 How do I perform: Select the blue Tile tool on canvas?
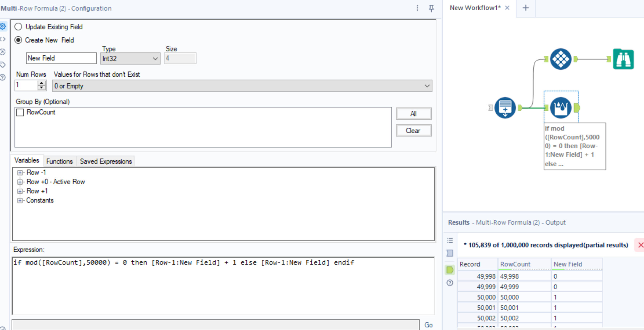[x=561, y=59]
